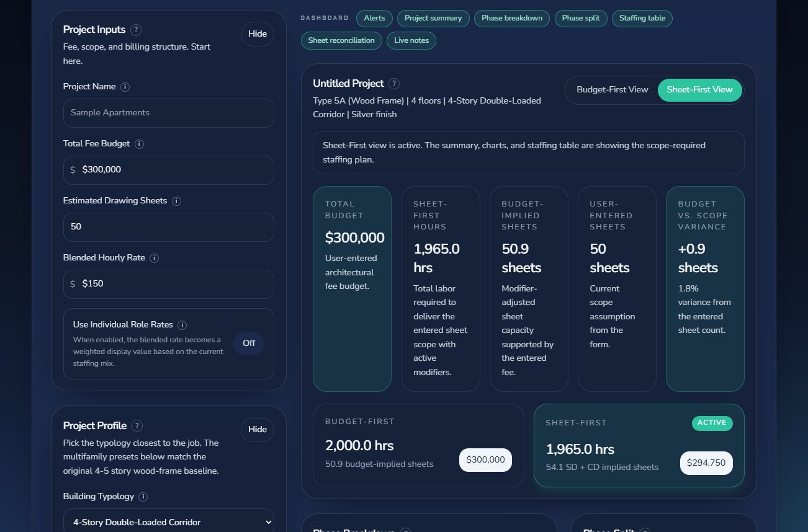The height and width of the screenshot is (532, 808).
Task: Click the Budget vs. Scope Variance card
Action: point(705,289)
